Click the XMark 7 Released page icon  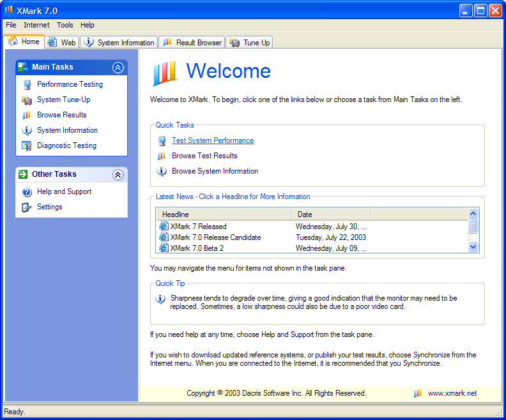[164, 227]
